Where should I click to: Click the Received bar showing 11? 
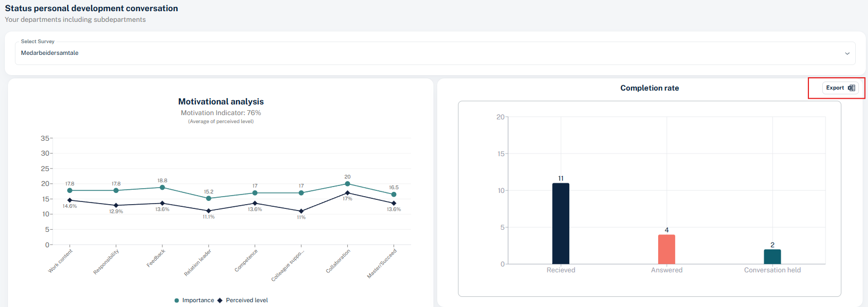[561, 224]
